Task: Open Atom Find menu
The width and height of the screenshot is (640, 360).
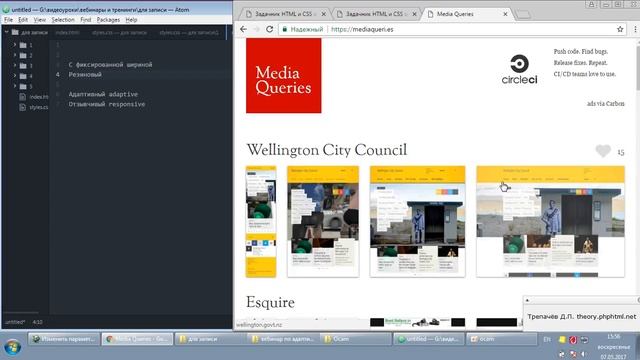Action: point(86,20)
